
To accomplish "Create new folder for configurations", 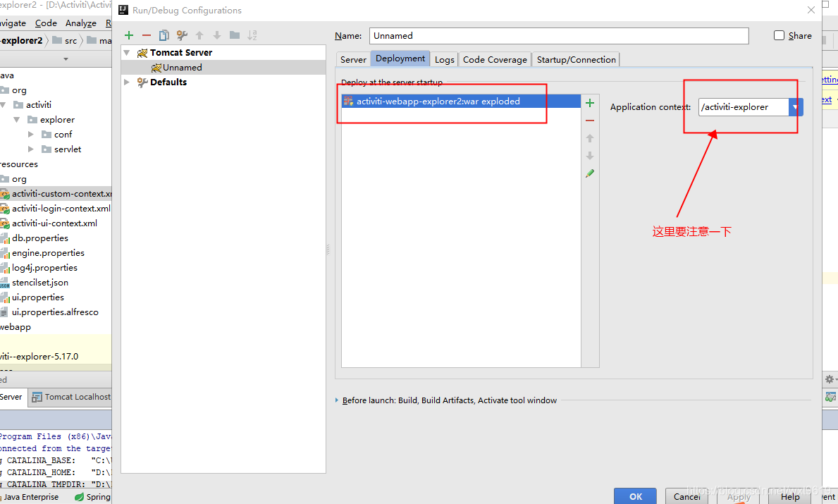I will click(235, 35).
